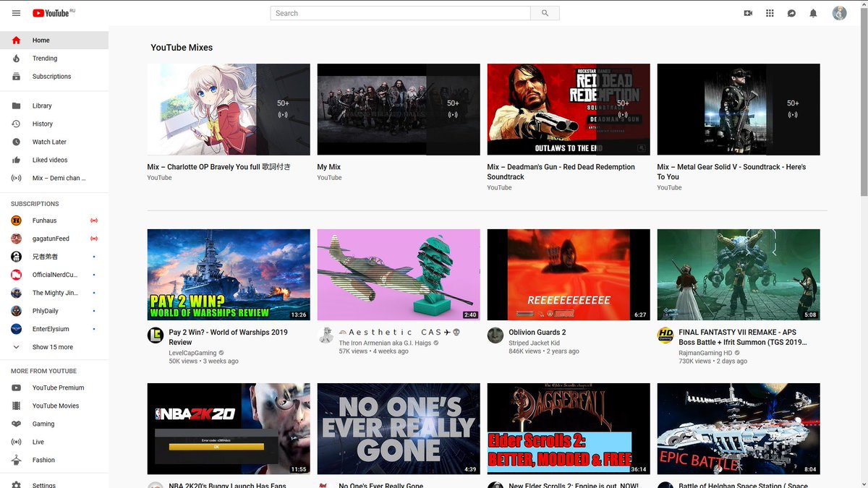Play the Epic Battle space station thumbnail
Screen dimensions: 868x488
click(739, 429)
